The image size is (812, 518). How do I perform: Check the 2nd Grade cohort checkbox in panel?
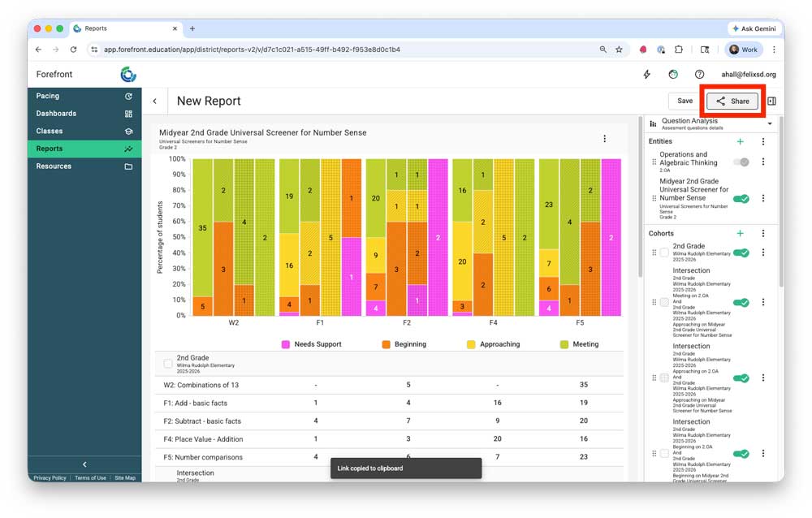click(x=664, y=253)
